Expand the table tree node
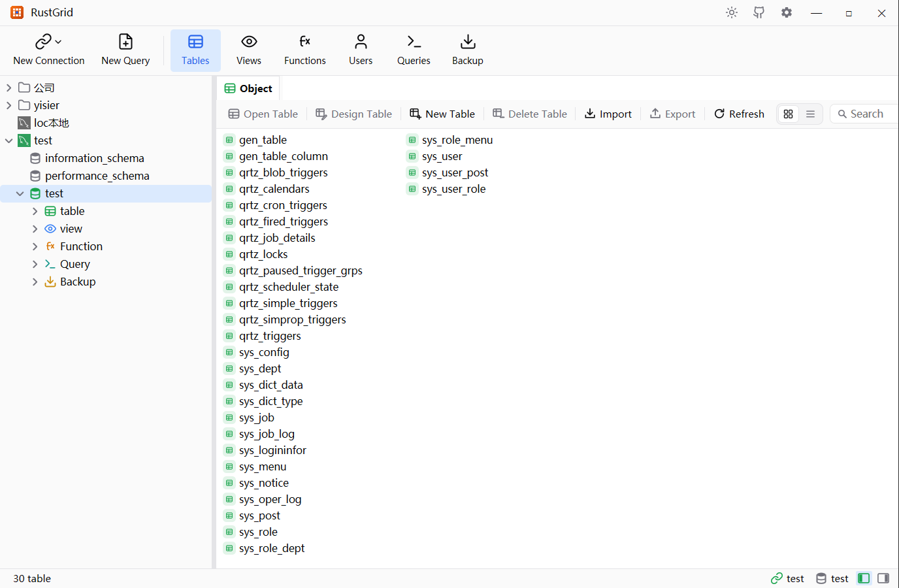 pos(35,211)
